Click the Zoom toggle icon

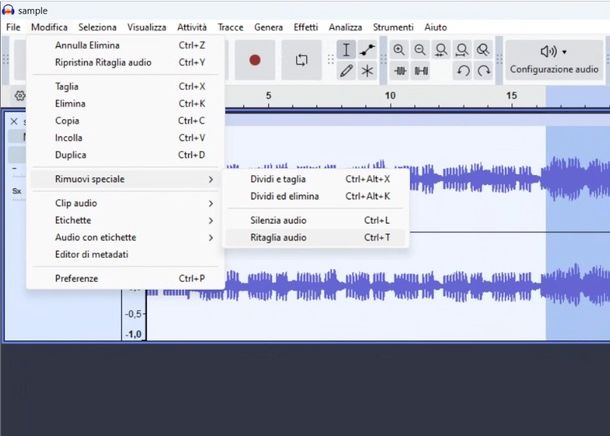[x=483, y=50]
